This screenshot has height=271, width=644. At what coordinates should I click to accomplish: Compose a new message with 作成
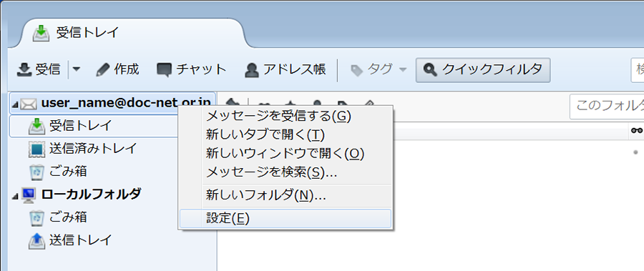(117, 70)
